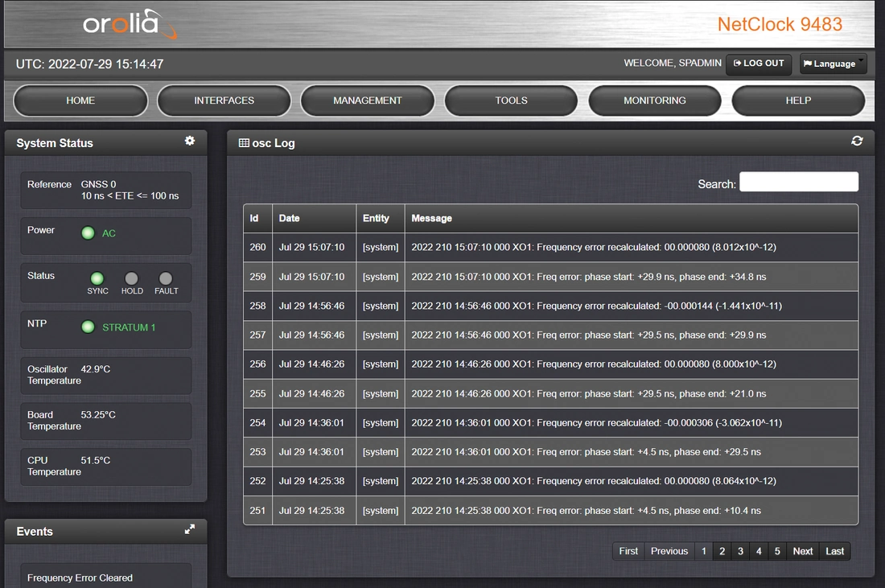
Task: Click the green SYNC status indicator
Action: click(97, 278)
